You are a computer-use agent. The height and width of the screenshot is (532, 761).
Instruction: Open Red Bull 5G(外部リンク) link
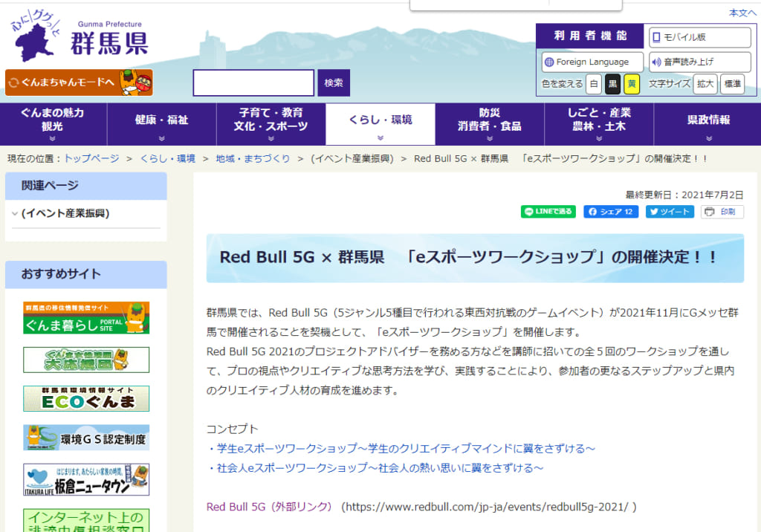click(269, 507)
